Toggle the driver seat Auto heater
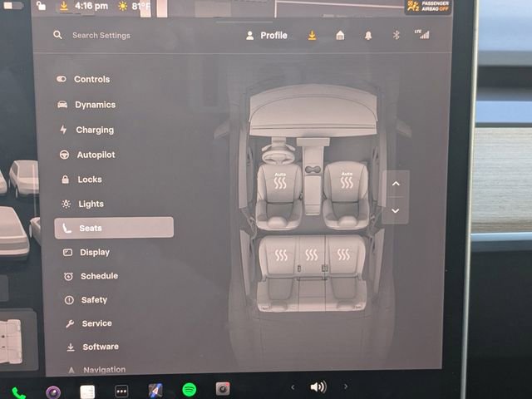This screenshot has height=399, width=532. coord(280,181)
